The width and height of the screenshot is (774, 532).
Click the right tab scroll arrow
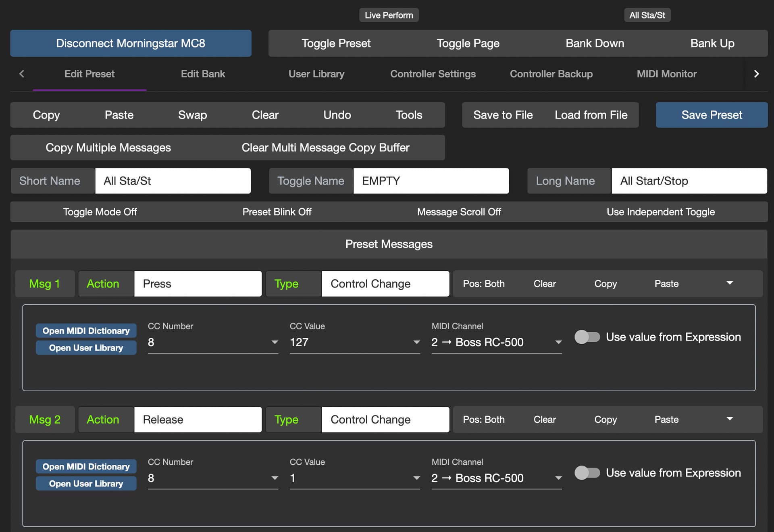pyautogui.click(x=756, y=74)
